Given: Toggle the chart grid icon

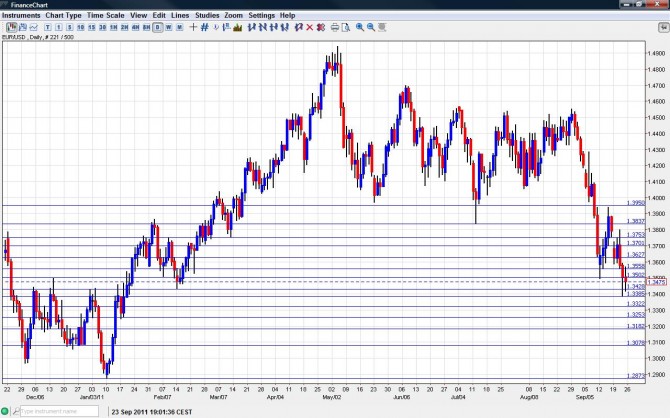Looking at the screenshot, I should pos(205,27).
